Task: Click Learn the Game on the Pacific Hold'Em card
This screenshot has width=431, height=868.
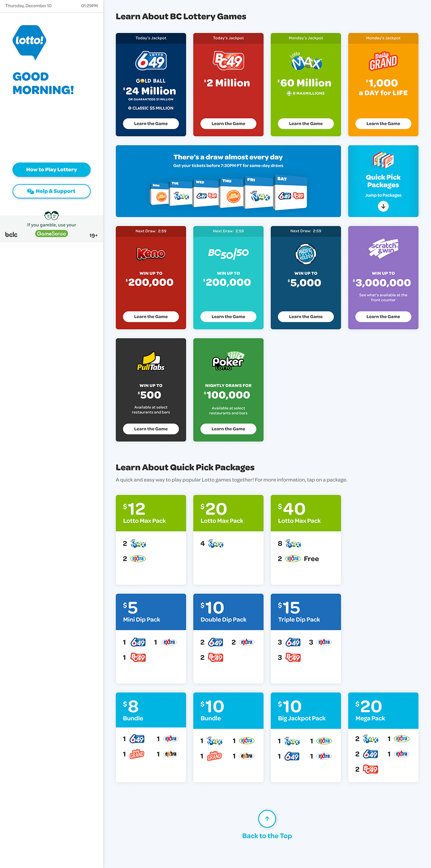Action: point(306,317)
